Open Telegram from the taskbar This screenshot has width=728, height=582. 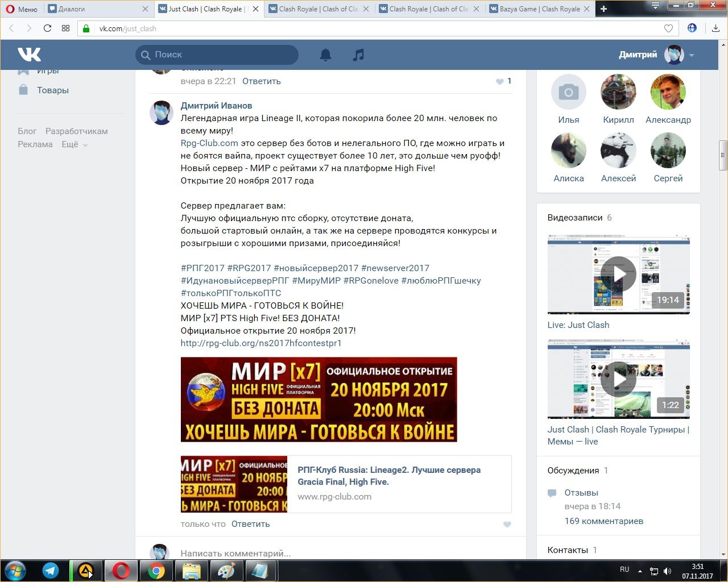pyautogui.click(x=51, y=571)
